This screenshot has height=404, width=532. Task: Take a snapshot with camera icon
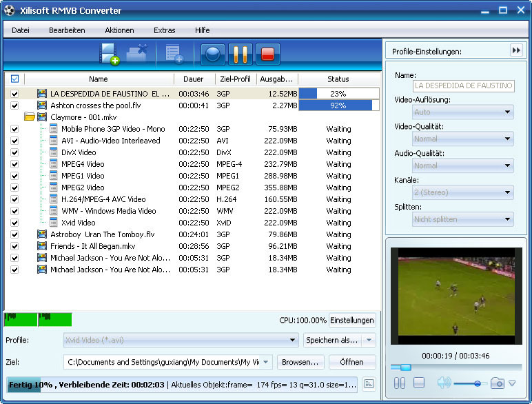pyautogui.click(x=497, y=383)
